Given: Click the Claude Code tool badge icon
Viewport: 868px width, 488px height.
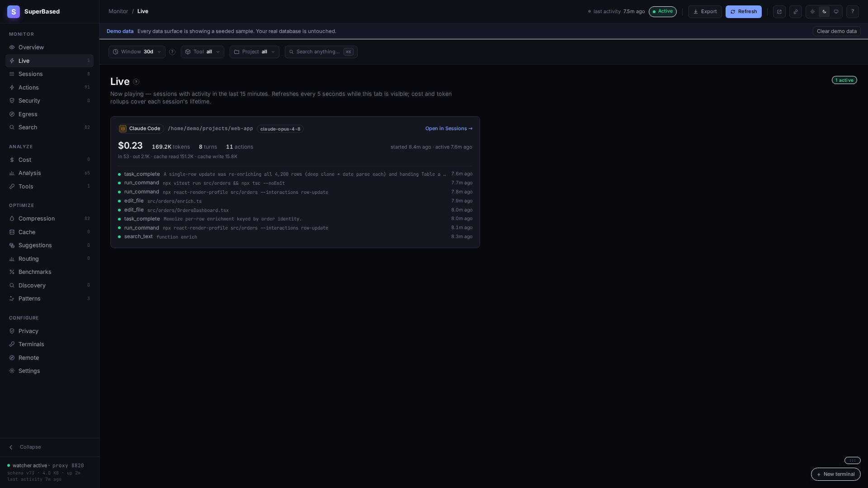Looking at the screenshot, I should [x=123, y=129].
